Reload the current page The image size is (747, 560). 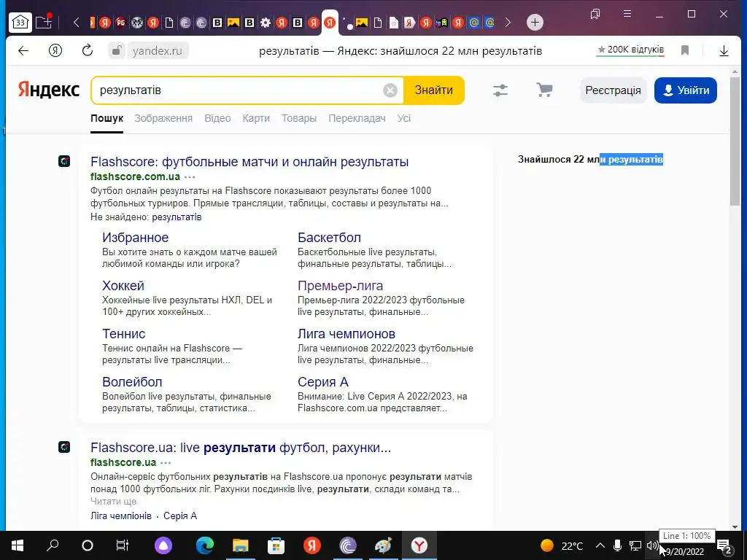click(88, 50)
